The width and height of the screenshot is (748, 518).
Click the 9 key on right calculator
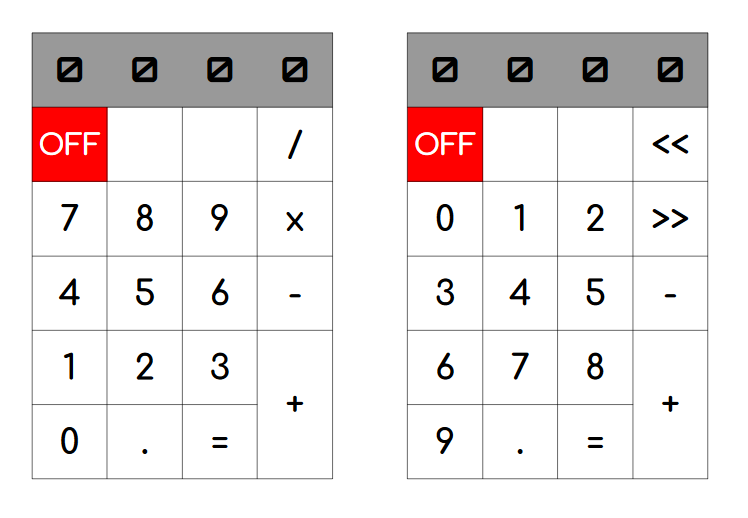pos(445,442)
